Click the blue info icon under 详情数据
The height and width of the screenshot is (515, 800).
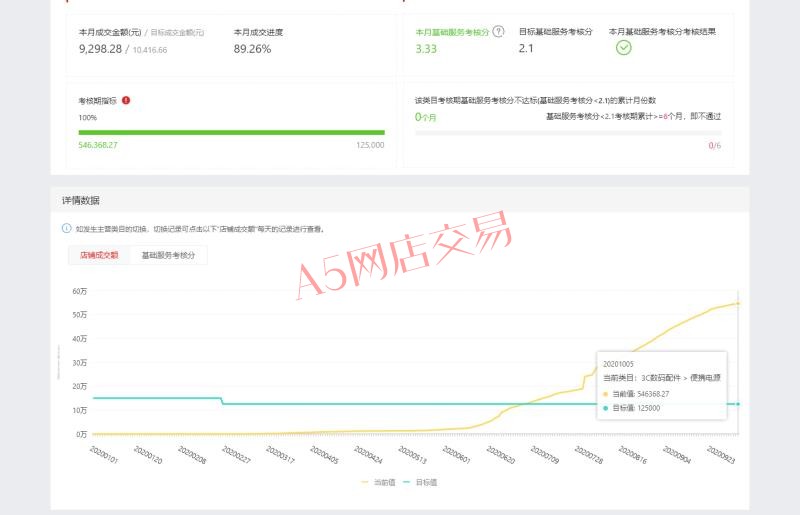pyautogui.click(x=67, y=228)
